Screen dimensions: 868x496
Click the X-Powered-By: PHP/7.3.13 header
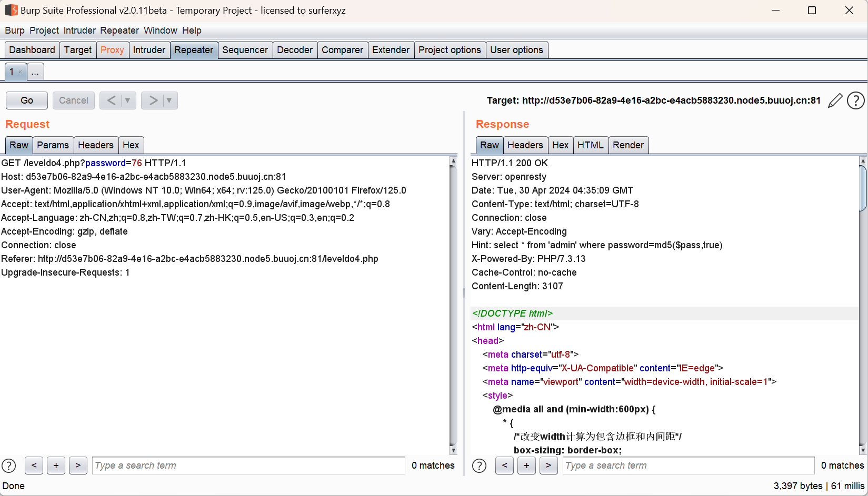click(x=528, y=259)
